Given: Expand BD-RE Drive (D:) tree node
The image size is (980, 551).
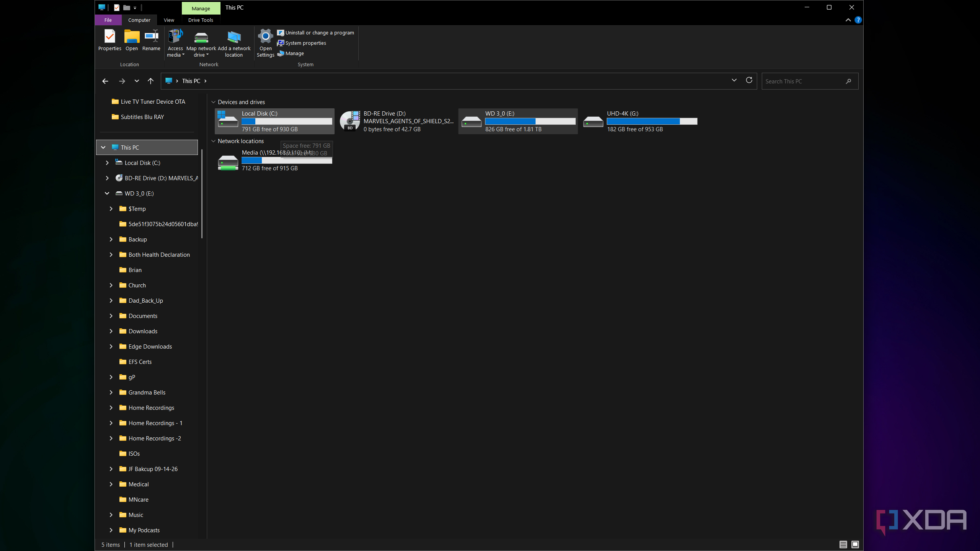Looking at the screenshot, I should pos(107,178).
